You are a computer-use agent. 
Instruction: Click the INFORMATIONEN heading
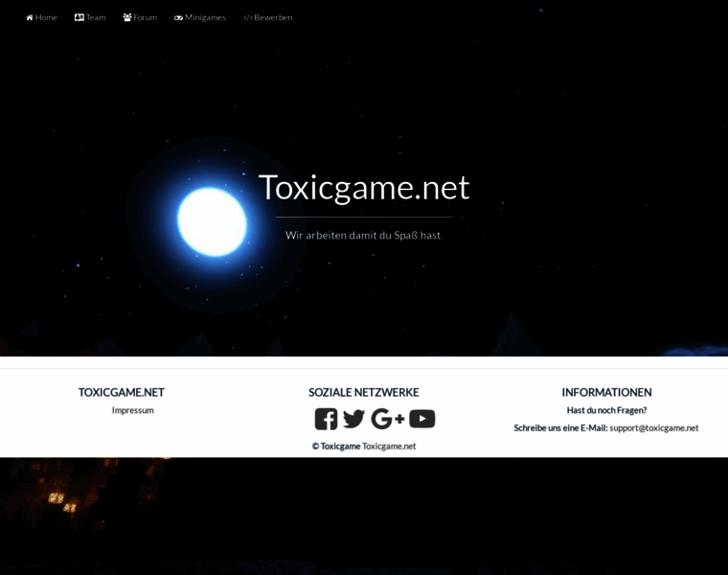click(606, 393)
